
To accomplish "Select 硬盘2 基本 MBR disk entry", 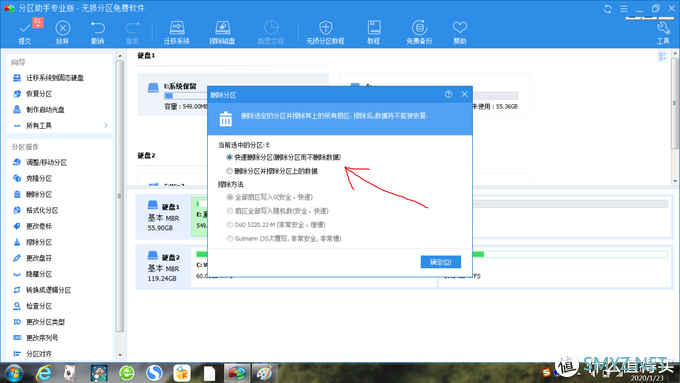I will point(163,267).
